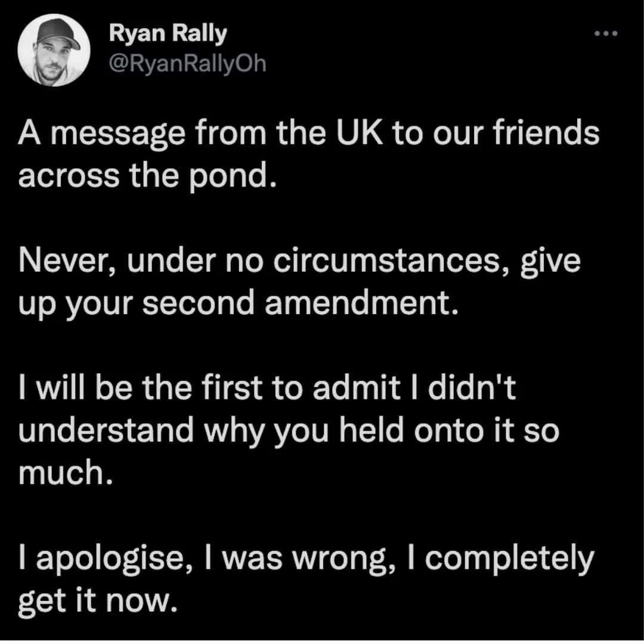Click the line "A message from the UK"
Image resolution: width=644 pixels, height=644 pixels.
308,134
